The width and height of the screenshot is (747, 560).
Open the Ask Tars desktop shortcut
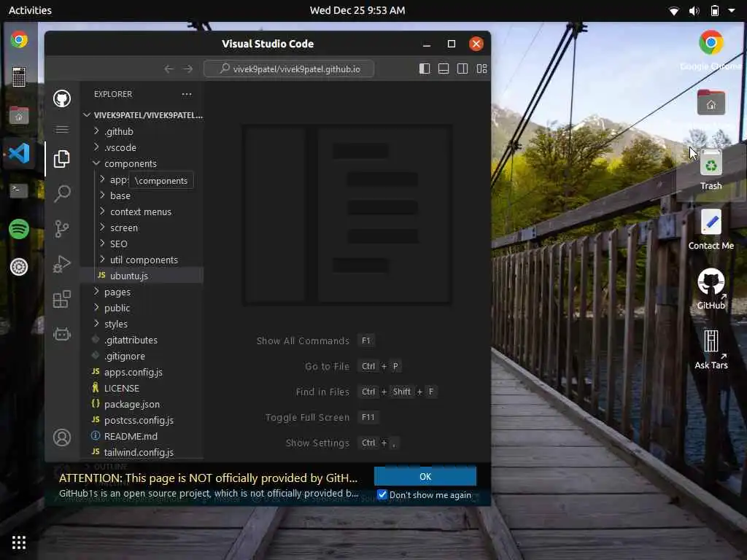click(x=711, y=349)
